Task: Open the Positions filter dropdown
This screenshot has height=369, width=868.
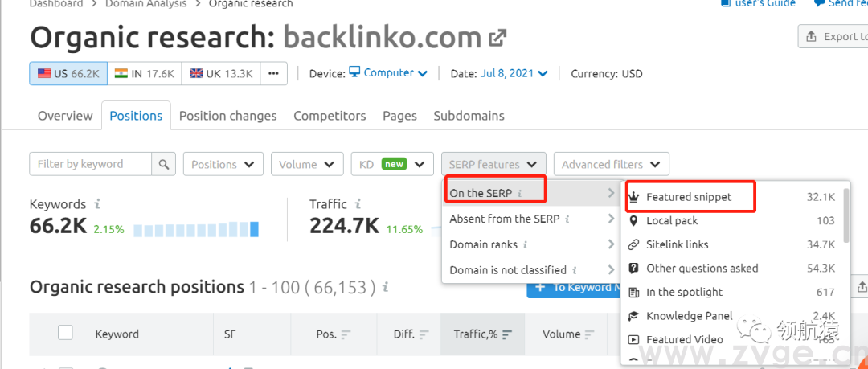Action: point(223,164)
